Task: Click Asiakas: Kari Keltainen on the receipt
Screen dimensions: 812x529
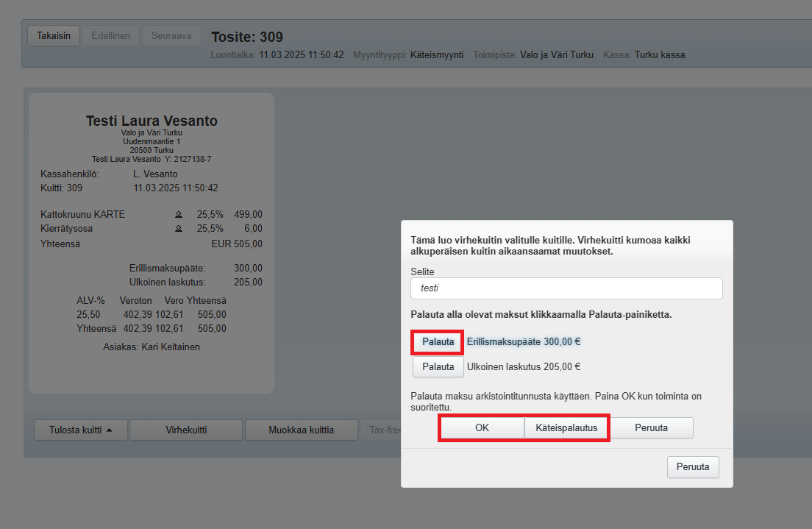Action: coord(152,347)
